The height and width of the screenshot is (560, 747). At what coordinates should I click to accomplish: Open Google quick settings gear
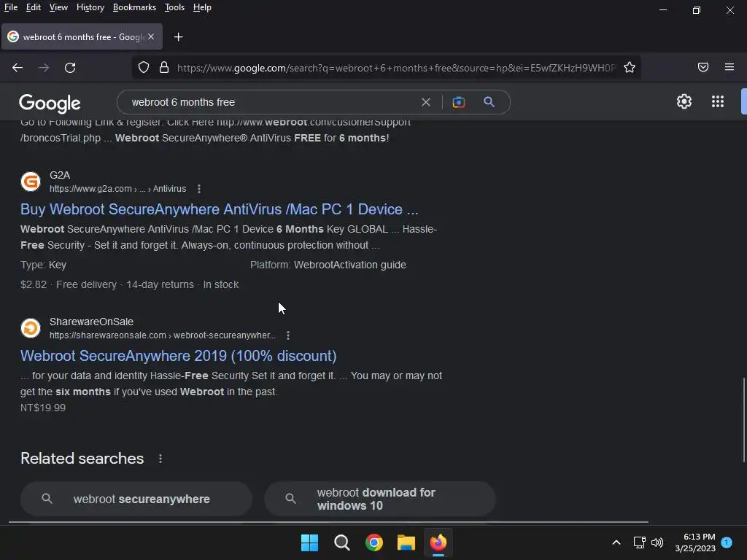684,101
